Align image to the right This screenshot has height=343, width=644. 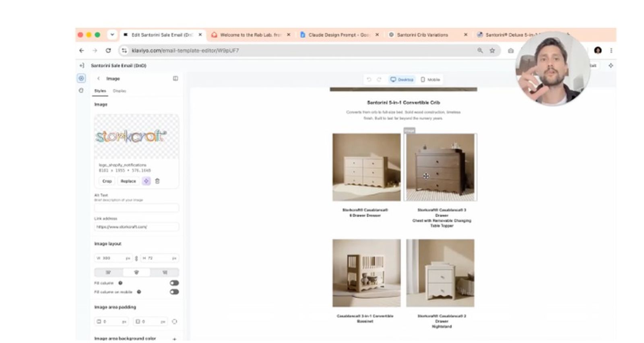(x=165, y=273)
